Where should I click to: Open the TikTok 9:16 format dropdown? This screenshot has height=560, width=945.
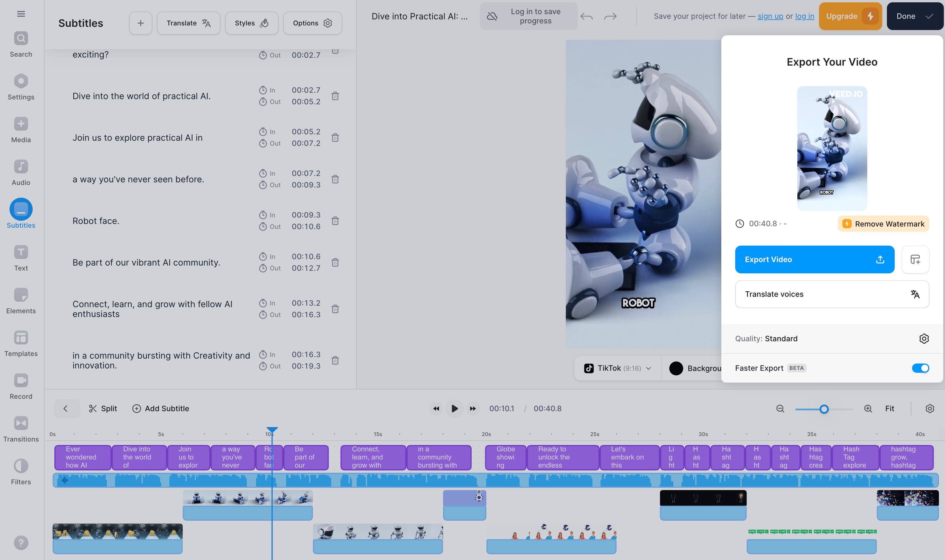point(617,368)
